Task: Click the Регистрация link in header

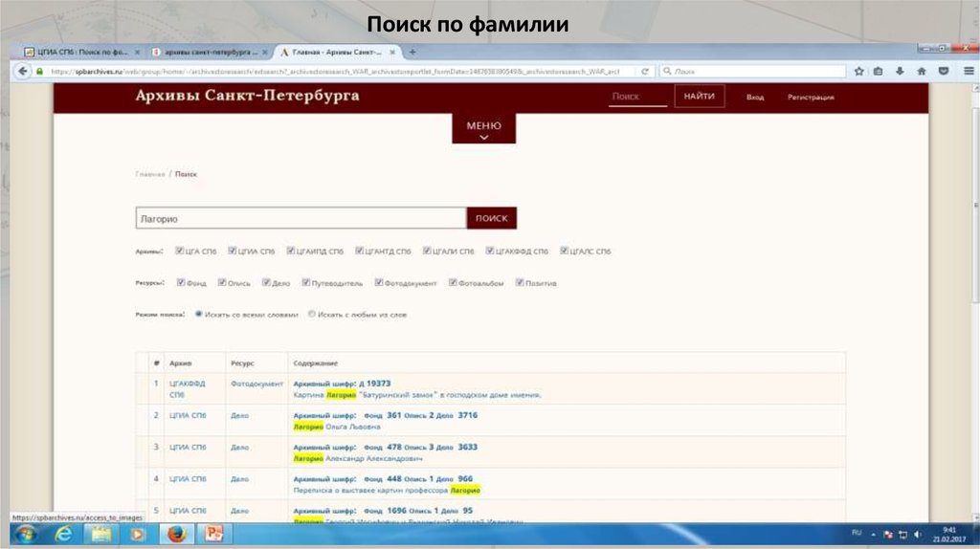Action: pyautogui.click(x=810, y=98)
